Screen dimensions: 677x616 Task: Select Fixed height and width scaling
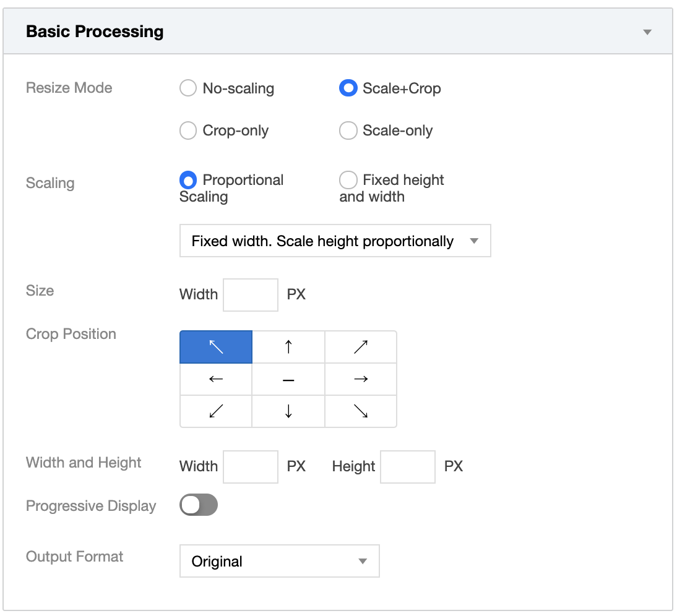click(348, 180)
